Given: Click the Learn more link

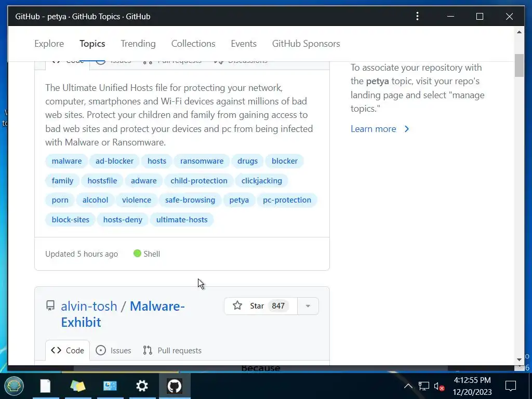Looking at the screenshot, I should tap(373, 129).
